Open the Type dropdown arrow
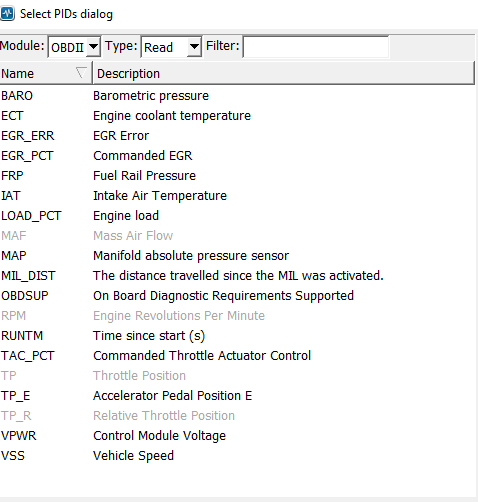This screenshot has width=478, height=502. coord(194,47)
